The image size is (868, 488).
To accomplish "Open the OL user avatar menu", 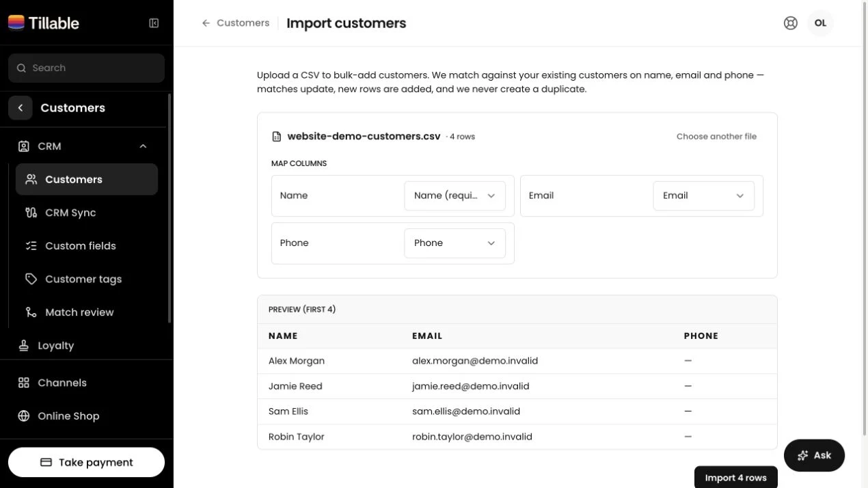I will click(820, 23).
